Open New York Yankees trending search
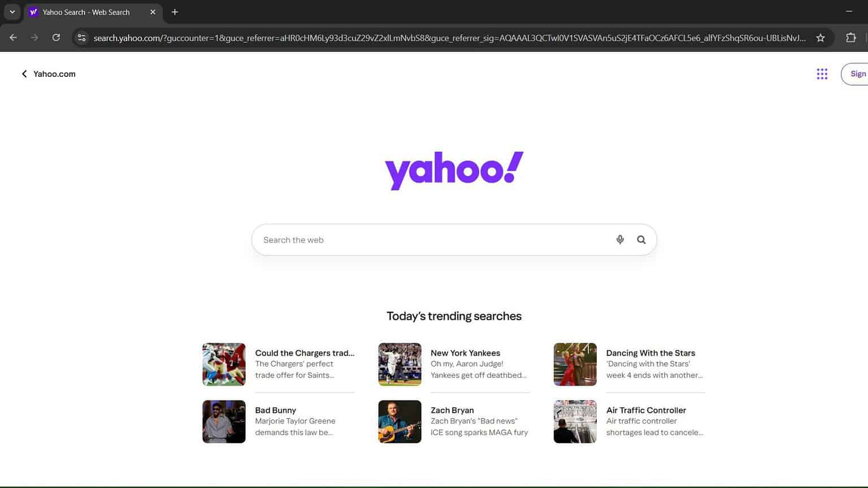This screenshot has width=868, height=488. [x=465, y=353]
